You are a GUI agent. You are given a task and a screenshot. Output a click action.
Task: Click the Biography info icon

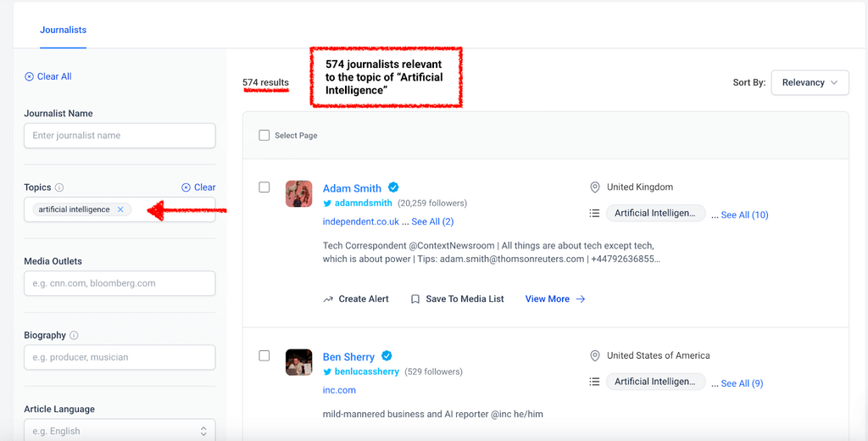click(x=74, y=335)
